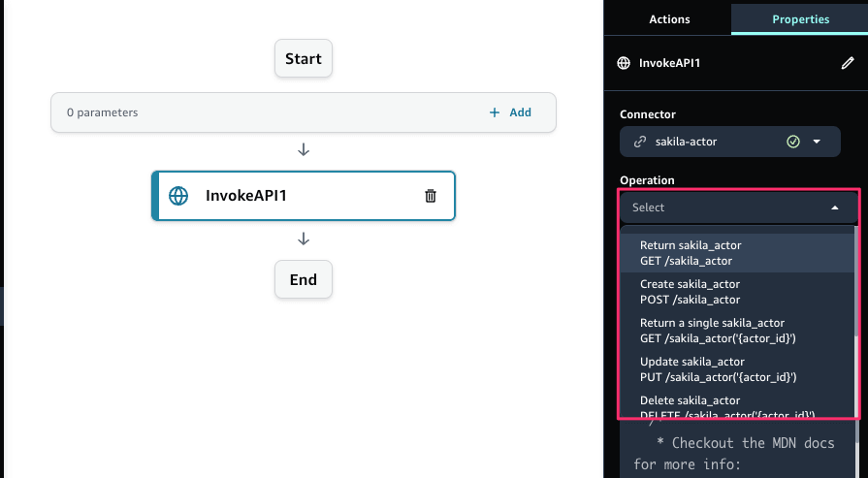Switch to the Actions tab

(x=669, y=19)
